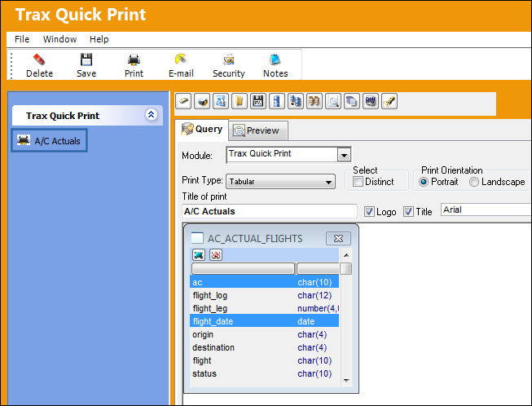Click the single blue database table icon

tap(277, 101)
